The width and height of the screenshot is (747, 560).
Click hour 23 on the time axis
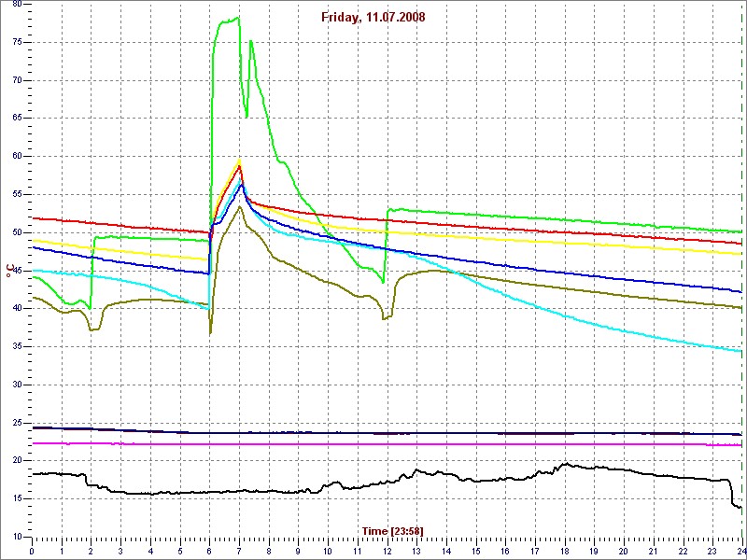(x=712, y=550)
